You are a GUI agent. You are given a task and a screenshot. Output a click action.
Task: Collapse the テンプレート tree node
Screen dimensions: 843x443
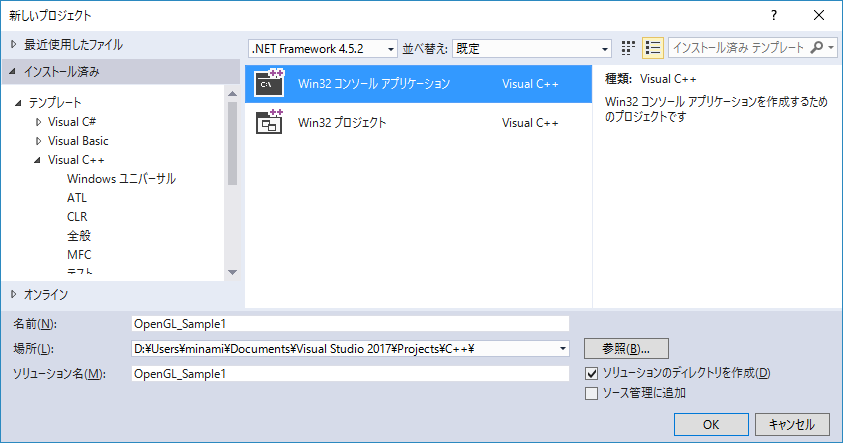click(18, 103)
